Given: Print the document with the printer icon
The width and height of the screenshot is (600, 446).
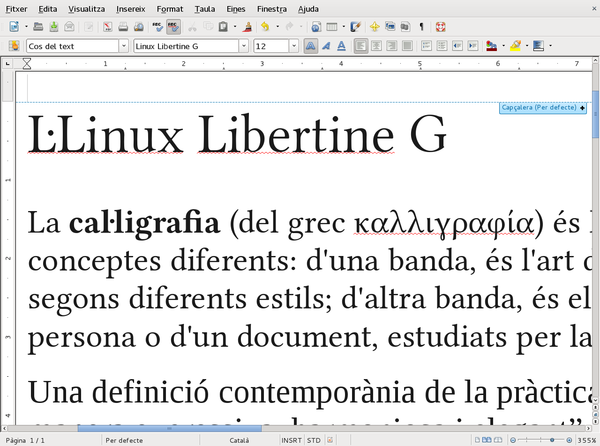Looking at the screenshot, I should coord(123,27).
